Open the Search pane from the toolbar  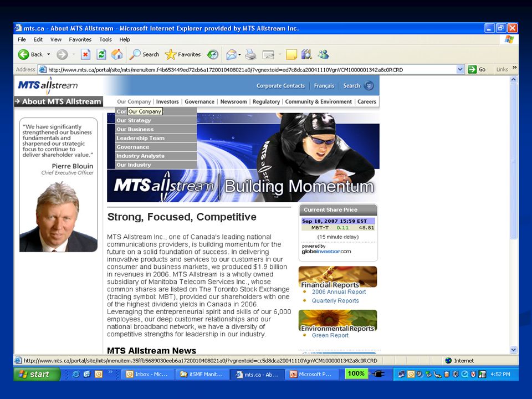[144, 54]
